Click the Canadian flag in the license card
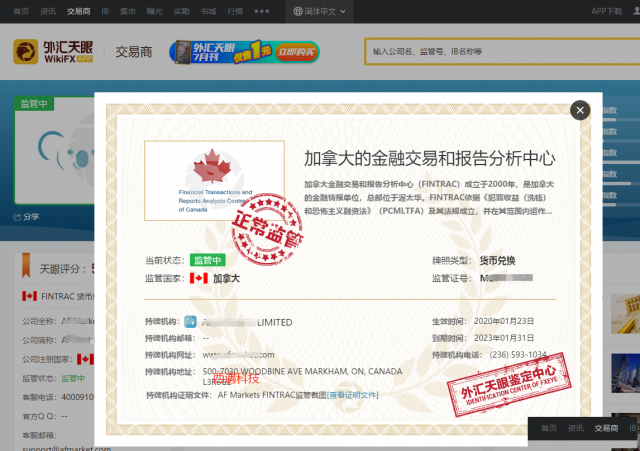Image resolution: width=640 pixels, height=451 pixels. (198, 278)
